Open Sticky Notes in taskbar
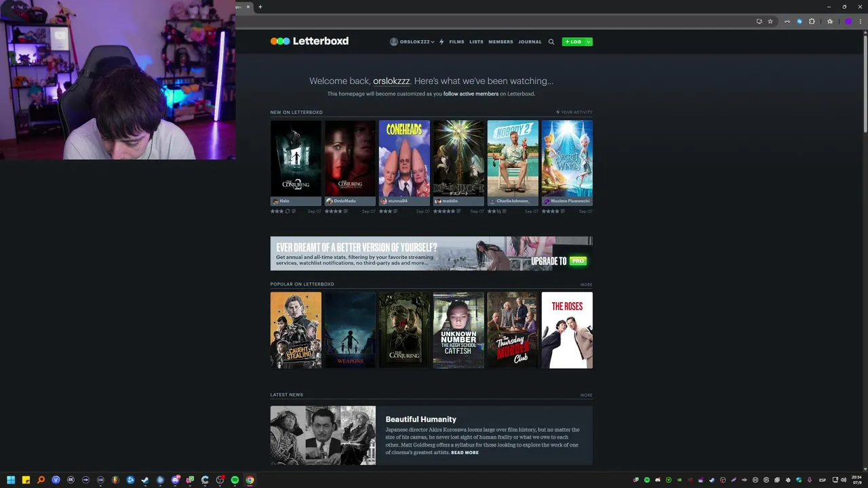868x488 pixels. coord(26,480)
